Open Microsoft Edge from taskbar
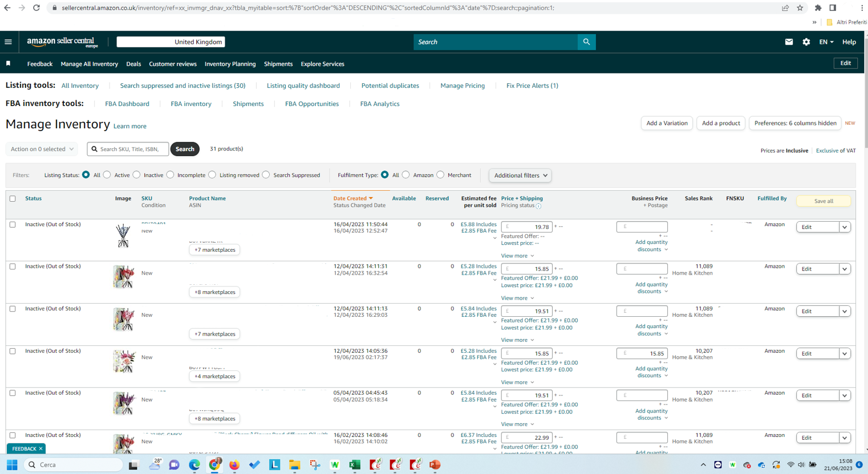Image resolution: width=868 pixels, height=474 pixels. tap(194, 465)
